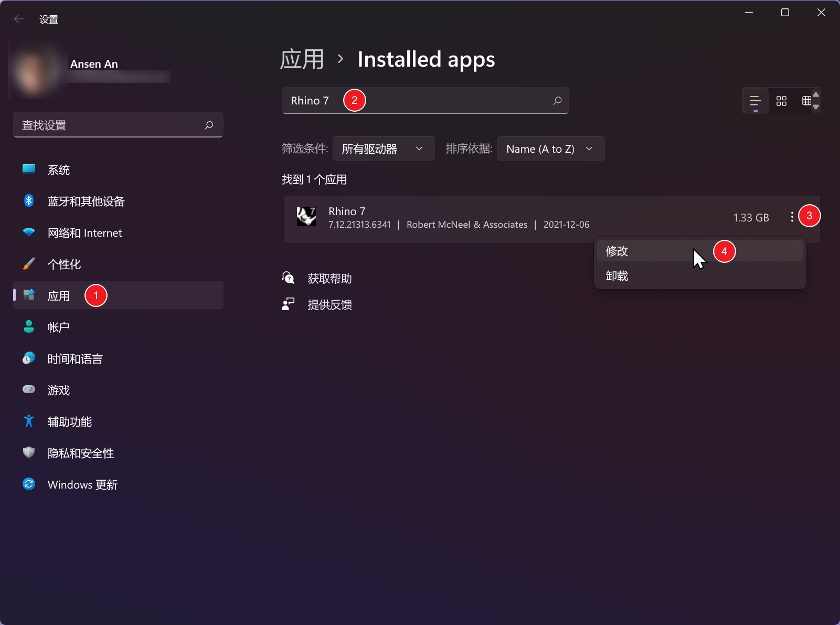Choose 修改 from the context menu
Viewport: 840px width, 625px height.
click(617, 251)
